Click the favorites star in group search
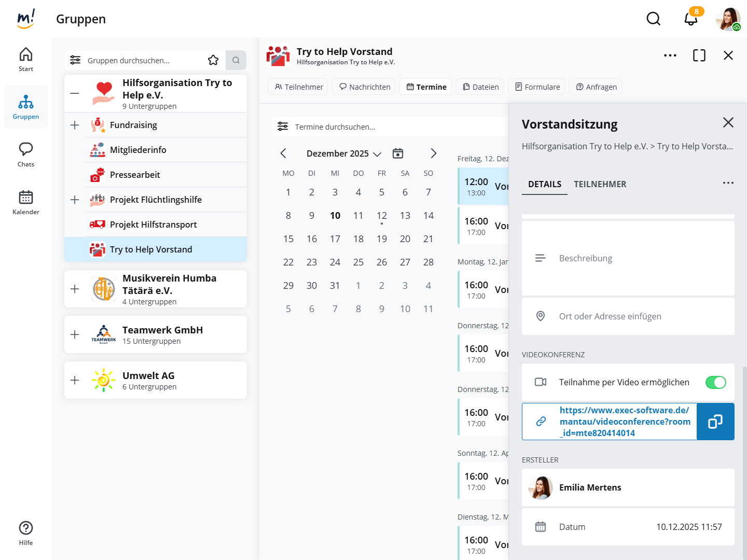The image size is (747, 560). point(213,60)
